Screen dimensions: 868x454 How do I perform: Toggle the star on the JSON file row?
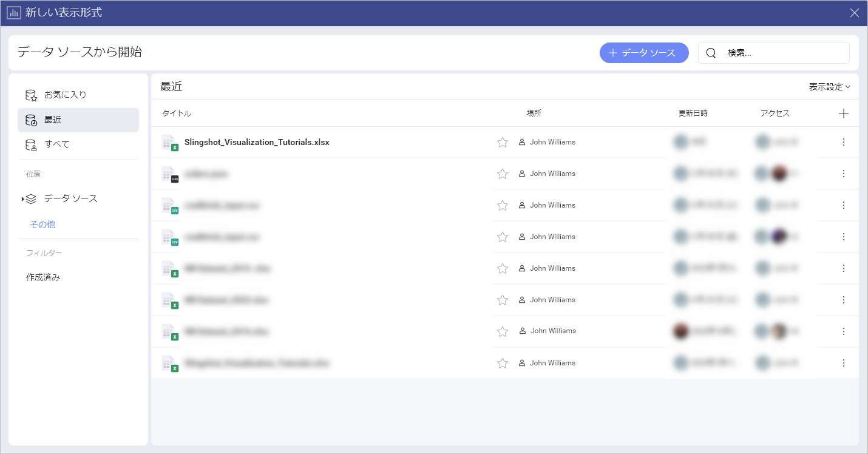point(503,174)
